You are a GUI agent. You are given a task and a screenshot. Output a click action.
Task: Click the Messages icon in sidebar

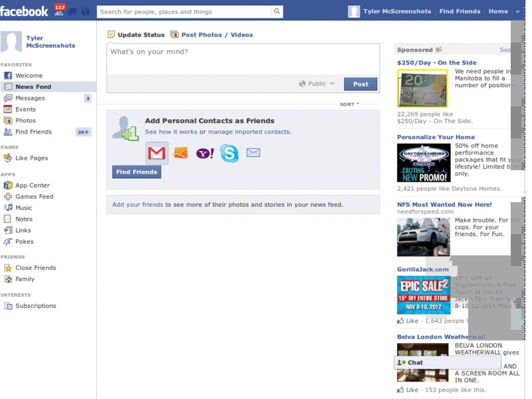point(8,98)
